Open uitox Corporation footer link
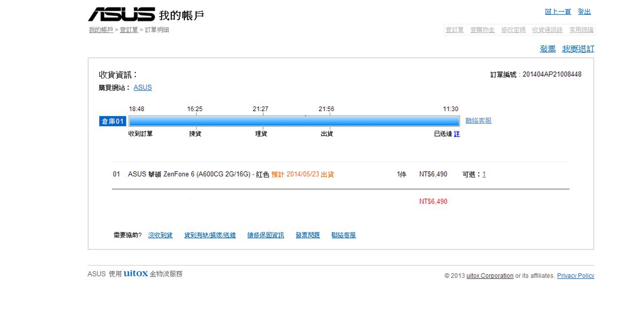The image size is (644, 313). tap(490, 276)
